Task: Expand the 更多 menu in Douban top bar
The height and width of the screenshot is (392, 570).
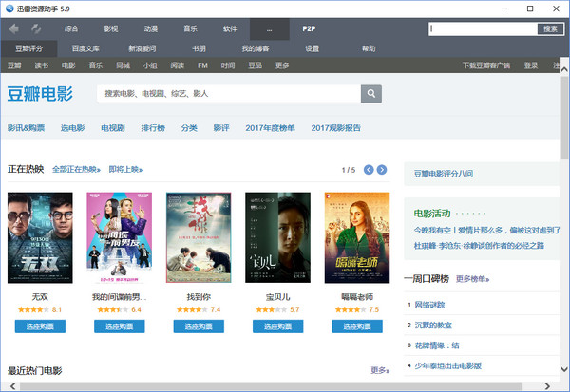Action: pos(282,65)
